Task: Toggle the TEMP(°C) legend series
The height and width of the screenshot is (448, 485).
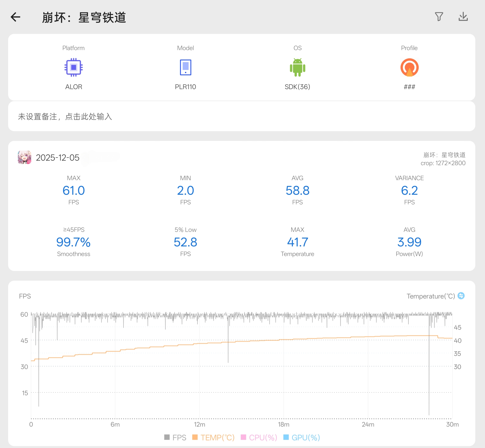Action: 213,437
